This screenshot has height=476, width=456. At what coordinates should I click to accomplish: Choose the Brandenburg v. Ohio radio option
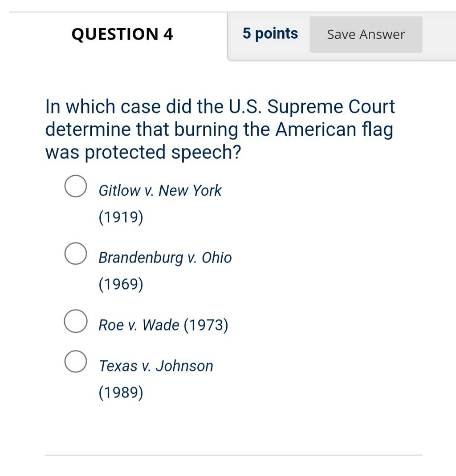tap(76, 254)
